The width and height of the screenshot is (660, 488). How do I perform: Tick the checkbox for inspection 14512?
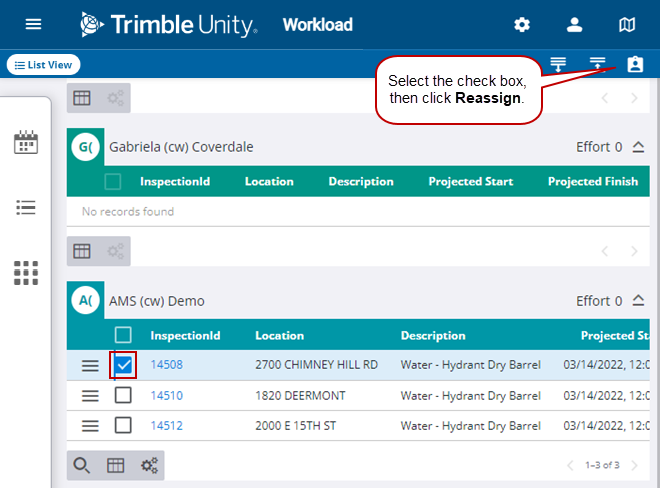click(x=123, y=425)
